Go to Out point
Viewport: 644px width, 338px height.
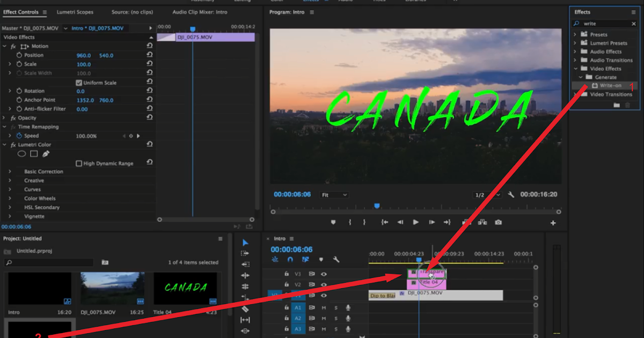click(447, 222)
